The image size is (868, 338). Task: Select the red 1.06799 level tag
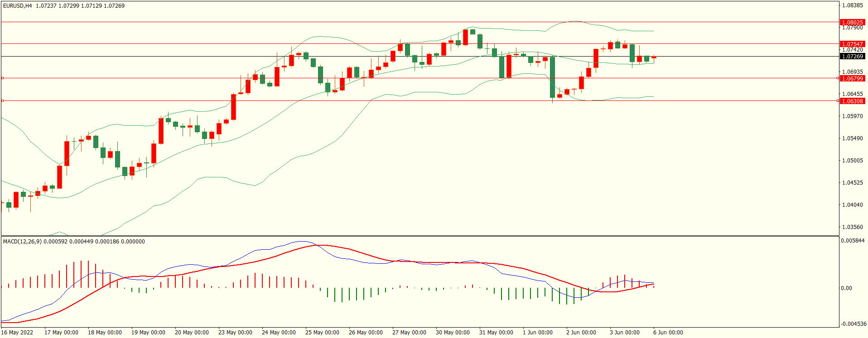[x=852, y=79]
